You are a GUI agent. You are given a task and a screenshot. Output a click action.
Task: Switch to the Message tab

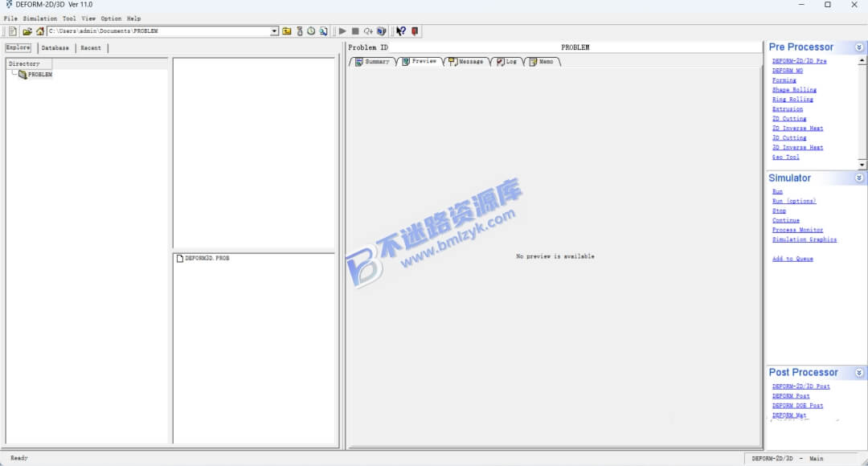click(x=466, y=61)
